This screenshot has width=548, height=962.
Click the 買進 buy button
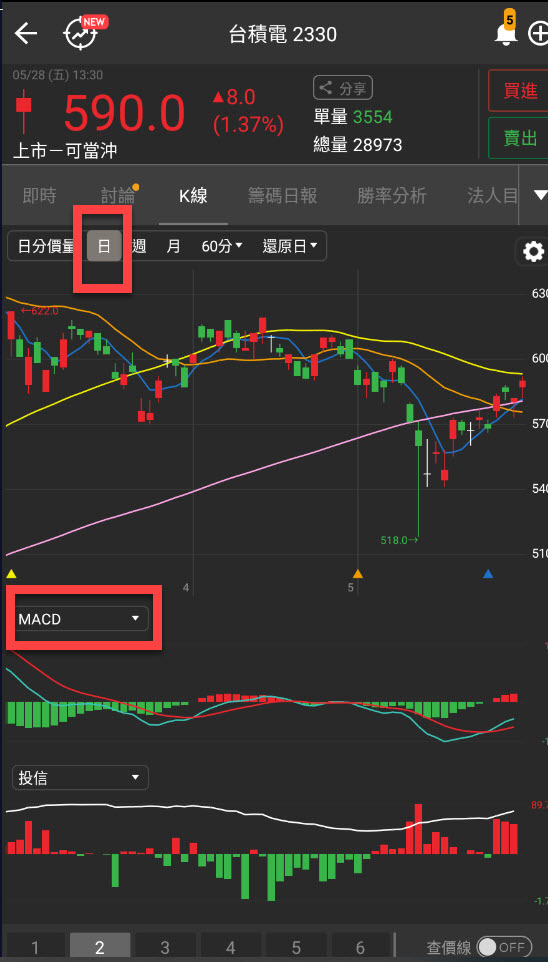click(519, 91)
